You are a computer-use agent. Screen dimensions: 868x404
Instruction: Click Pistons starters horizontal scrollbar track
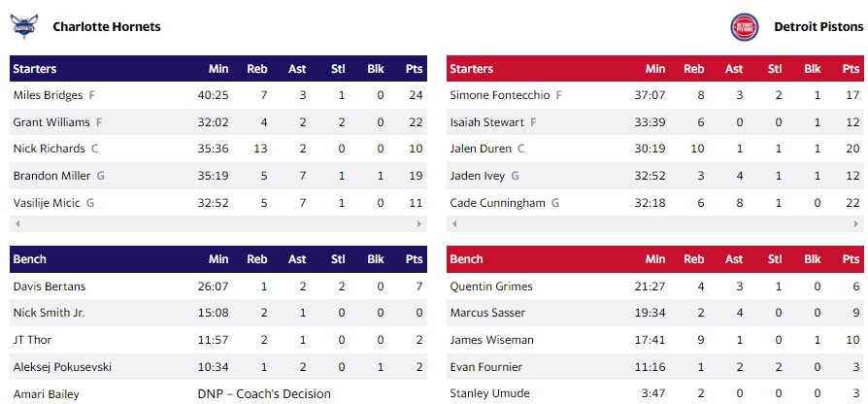tap(654, 224)
